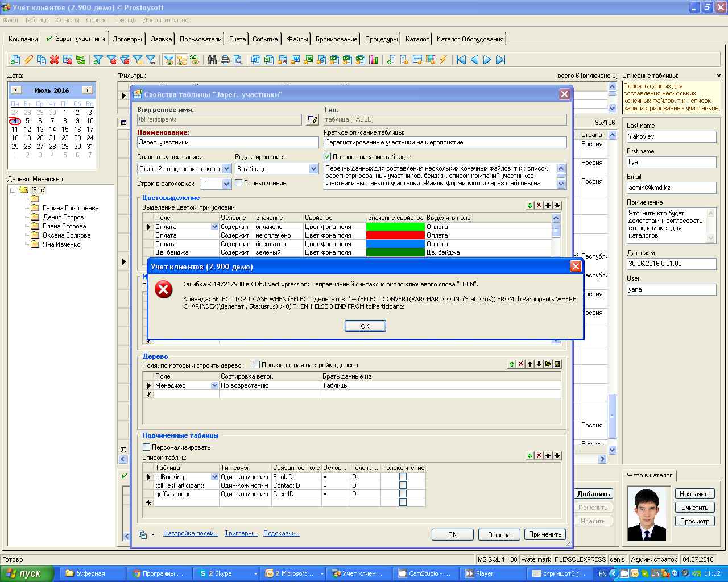Expand the 'Редактирование' combo box
This screenshot has width=728, height=582.
(x=313, y=169)
